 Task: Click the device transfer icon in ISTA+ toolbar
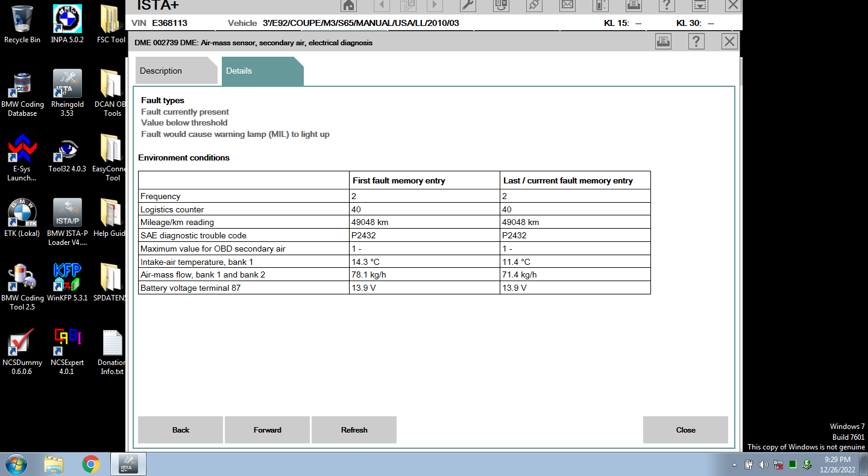pos(501,5)
